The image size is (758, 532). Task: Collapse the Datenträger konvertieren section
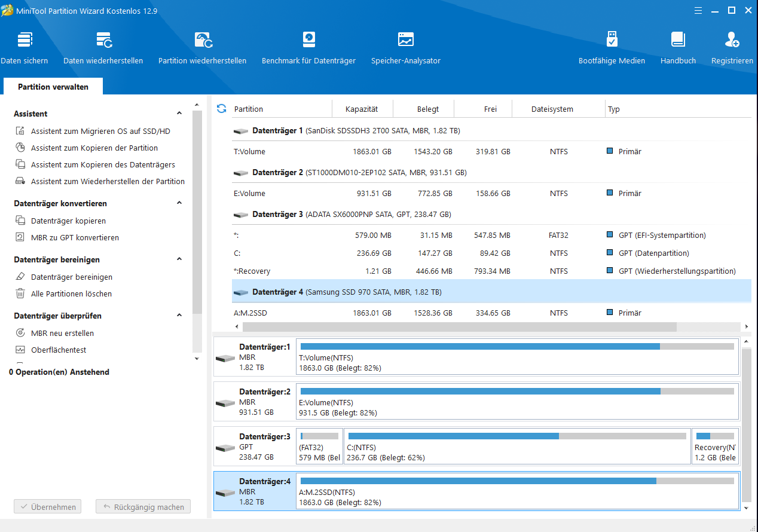pyautogui.click(x=179, y=203)
